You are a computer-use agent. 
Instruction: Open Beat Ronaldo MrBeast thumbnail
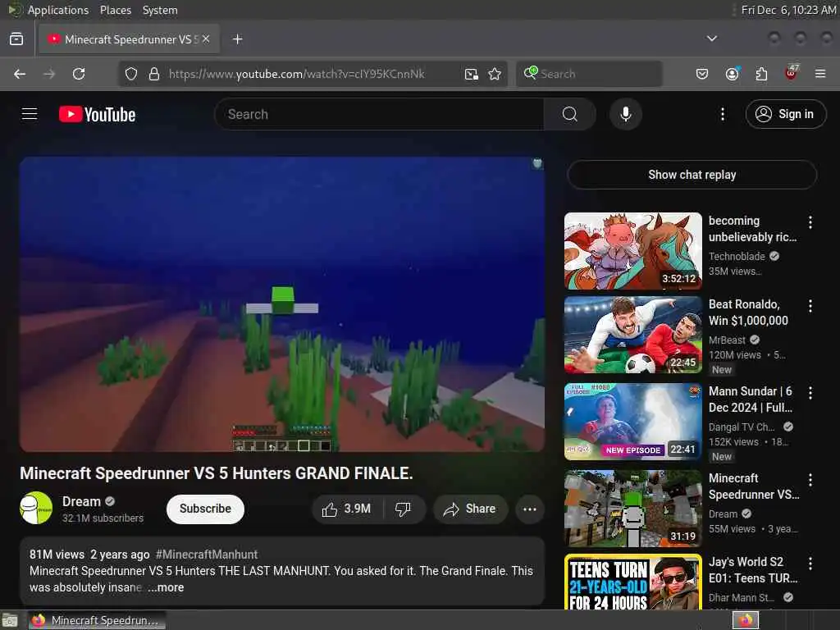pos(632,335)
